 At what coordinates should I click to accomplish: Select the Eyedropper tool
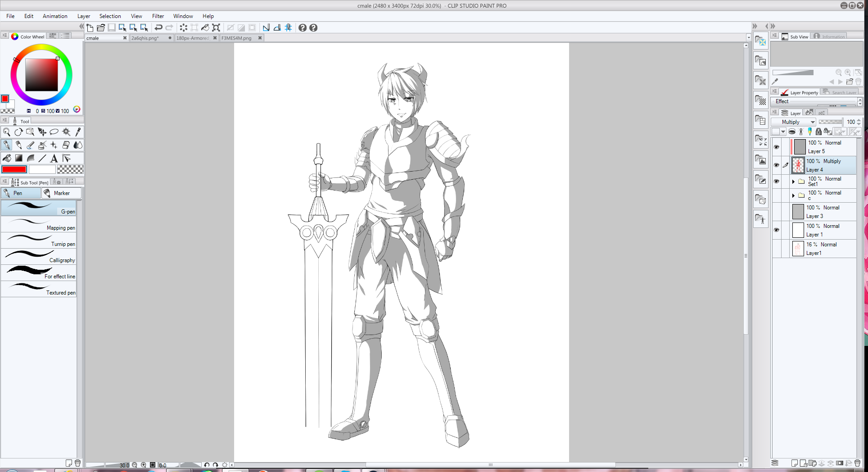[x=78, y=132]
